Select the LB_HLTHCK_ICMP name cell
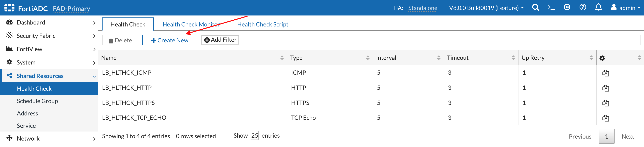The image size is (644, 147). click(x=193, y=73)
